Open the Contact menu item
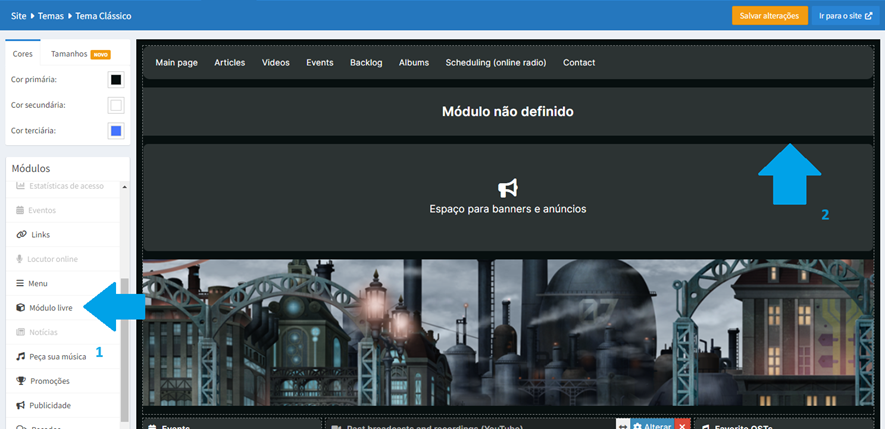The height and width of the screenshot is (429, 885). pos(579,63)
